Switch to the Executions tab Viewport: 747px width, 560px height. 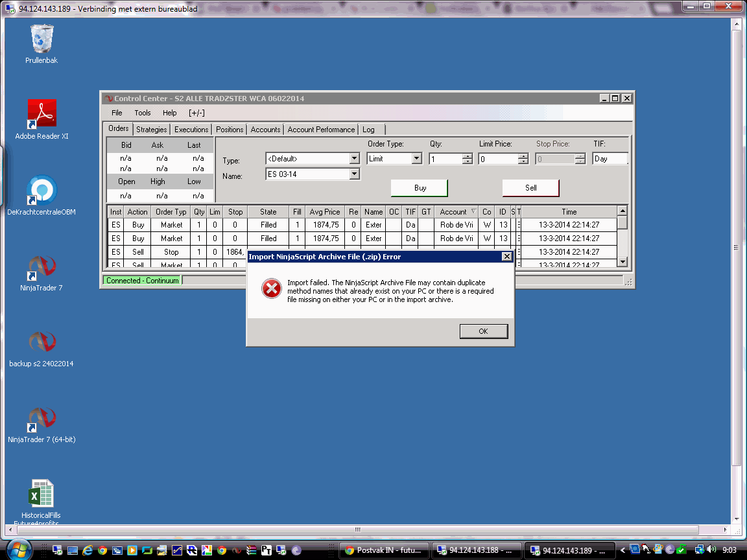tap(191, 130)
